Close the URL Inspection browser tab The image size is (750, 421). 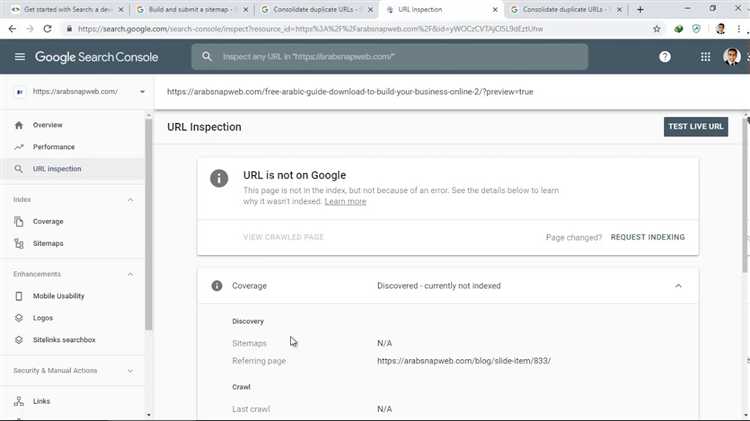coord(495,9)
